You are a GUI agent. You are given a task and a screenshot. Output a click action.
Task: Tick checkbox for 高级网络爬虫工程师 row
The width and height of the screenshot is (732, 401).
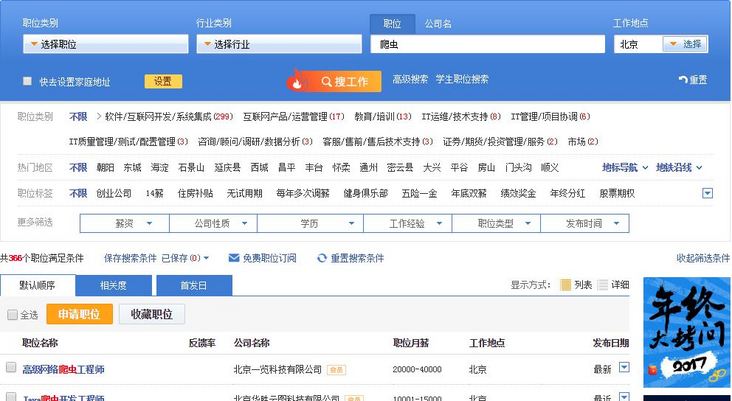(11, 367)
